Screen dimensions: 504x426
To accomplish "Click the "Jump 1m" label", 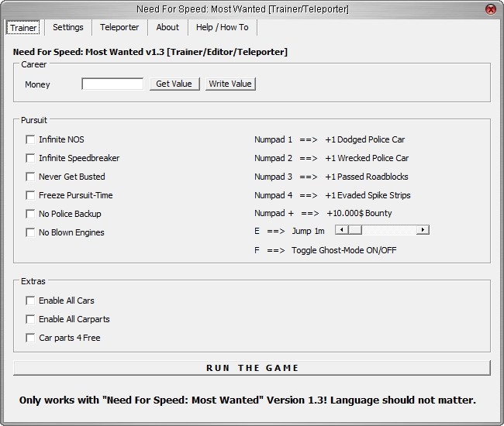I will [x=309, y=232].
